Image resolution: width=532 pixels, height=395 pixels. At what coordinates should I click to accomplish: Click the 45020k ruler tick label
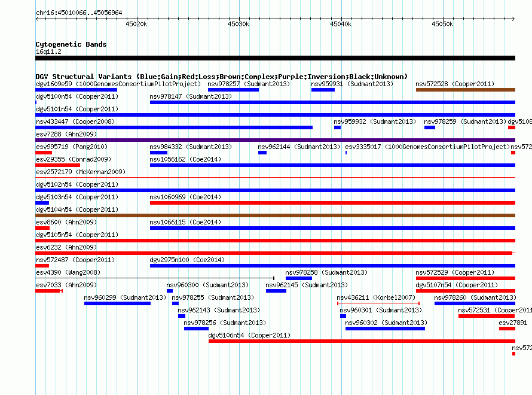pyautogui.click(x=136, y=24)
